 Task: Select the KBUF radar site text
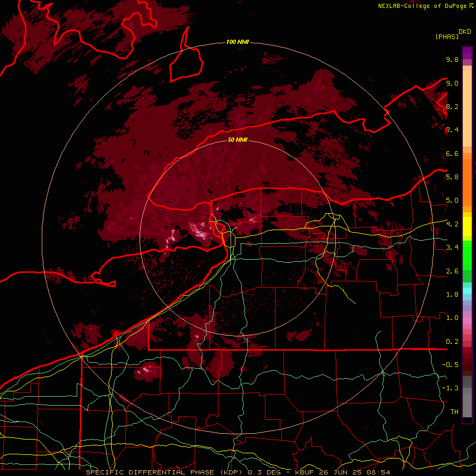[305, 472]
